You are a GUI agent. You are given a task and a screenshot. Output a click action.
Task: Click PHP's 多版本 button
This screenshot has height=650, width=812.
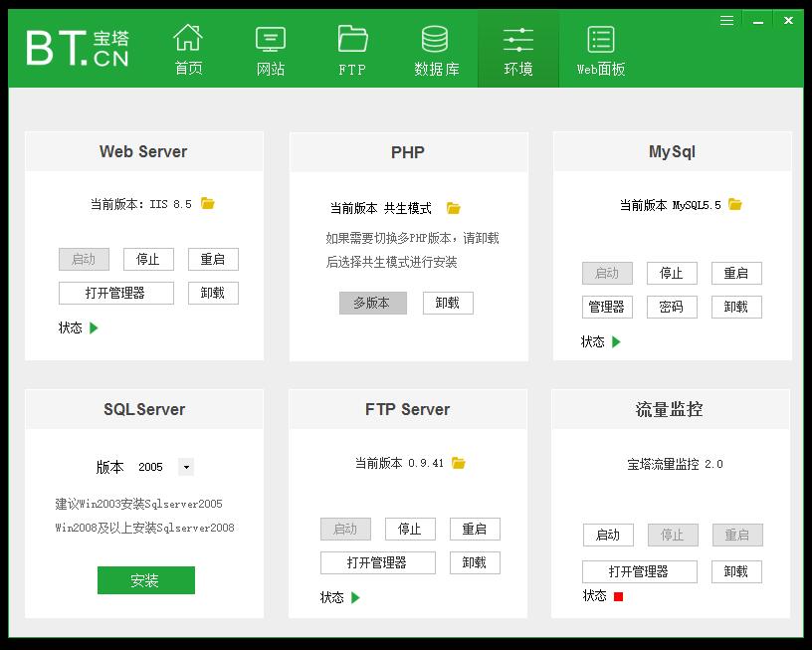(x=373, y=303)
